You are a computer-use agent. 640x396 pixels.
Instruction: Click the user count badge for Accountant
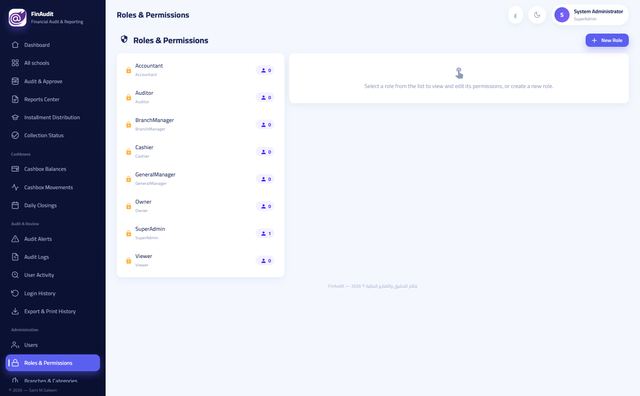pyautogui.click(x=266, y=70)
